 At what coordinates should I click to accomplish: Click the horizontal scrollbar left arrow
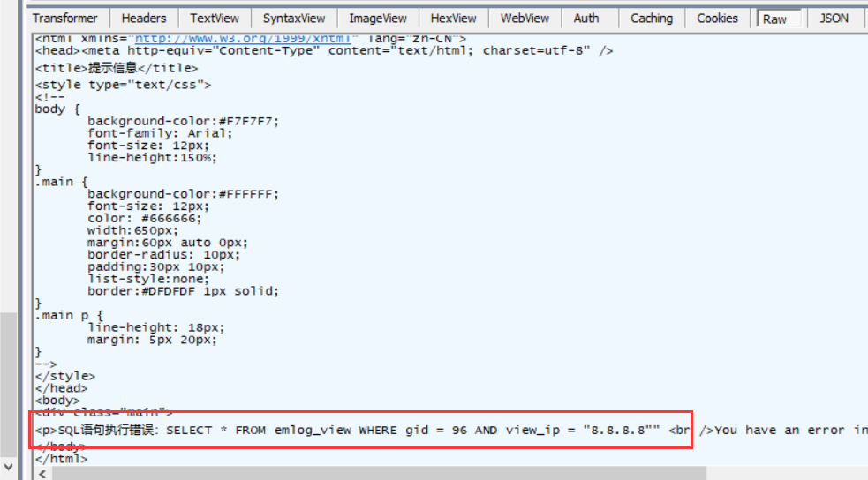(x=42, y=474)
